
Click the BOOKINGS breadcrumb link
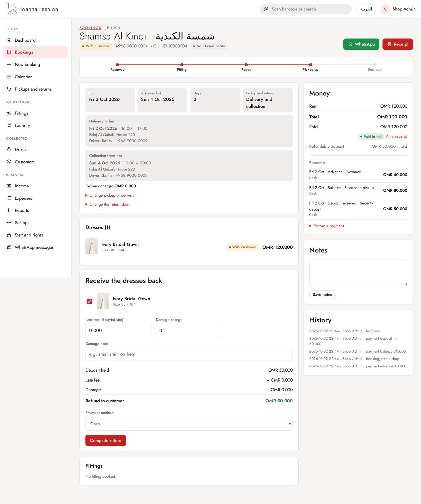click(90, 28)
